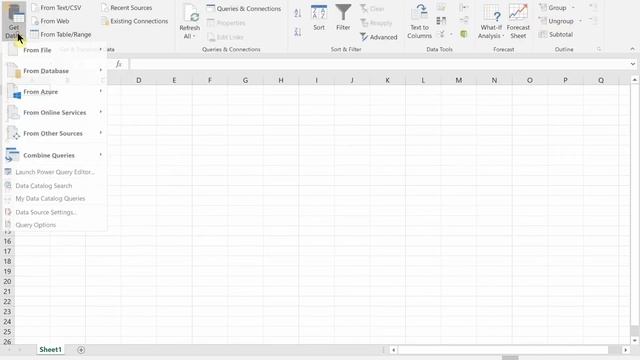This screenshot has width=640, height=360.
Task: Select column K header
Action: [387, 80]
